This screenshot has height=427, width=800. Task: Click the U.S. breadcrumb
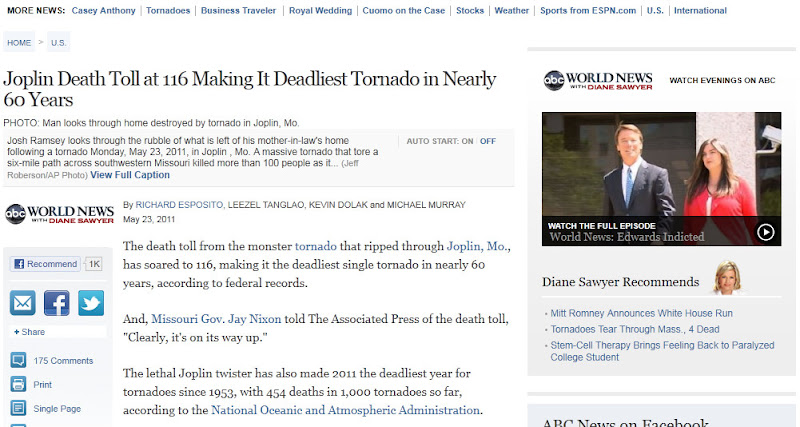pos(59,43)
